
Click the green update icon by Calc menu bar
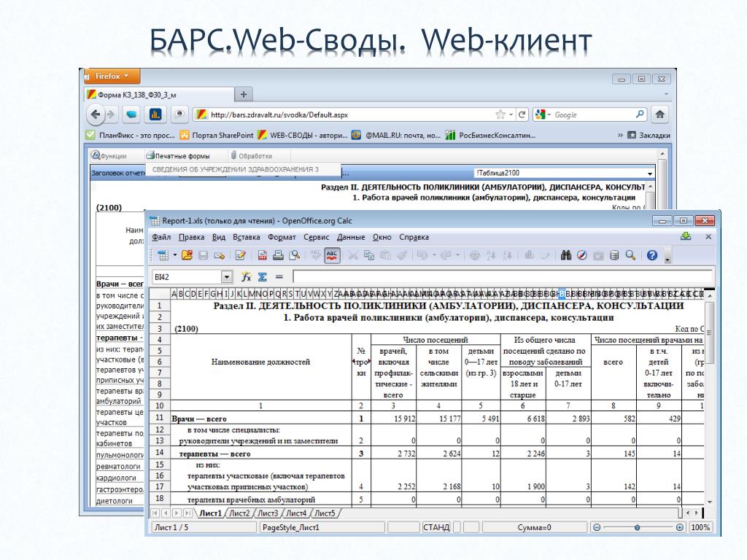pos(686,237)
